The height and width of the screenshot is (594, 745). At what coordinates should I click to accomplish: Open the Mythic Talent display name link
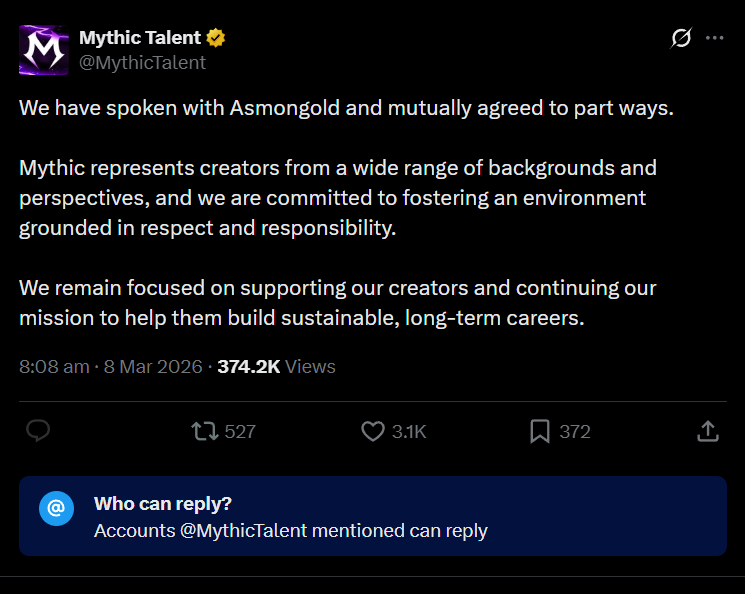coord(140,38)
